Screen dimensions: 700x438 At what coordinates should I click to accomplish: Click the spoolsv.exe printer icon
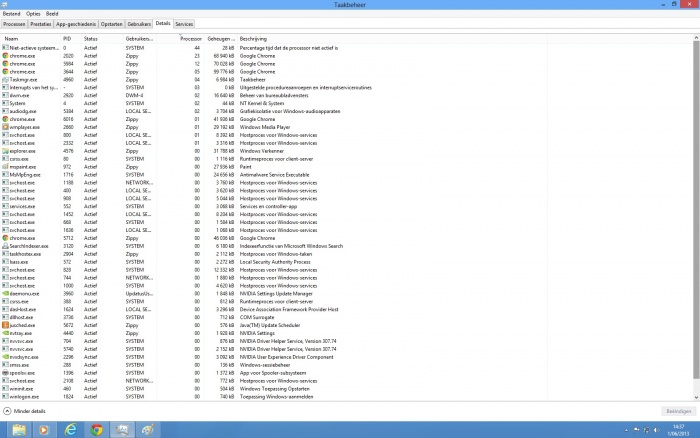pos(5,373)
